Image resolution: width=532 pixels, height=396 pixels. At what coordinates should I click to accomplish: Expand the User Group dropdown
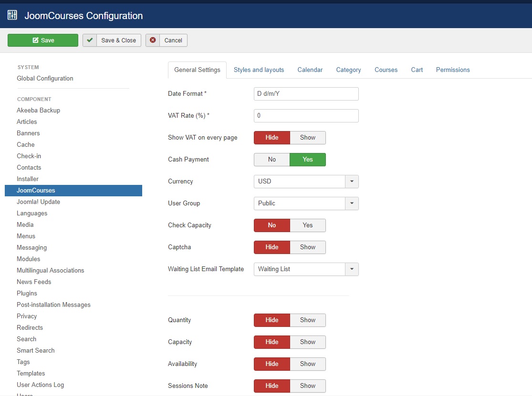pos(352,203)
